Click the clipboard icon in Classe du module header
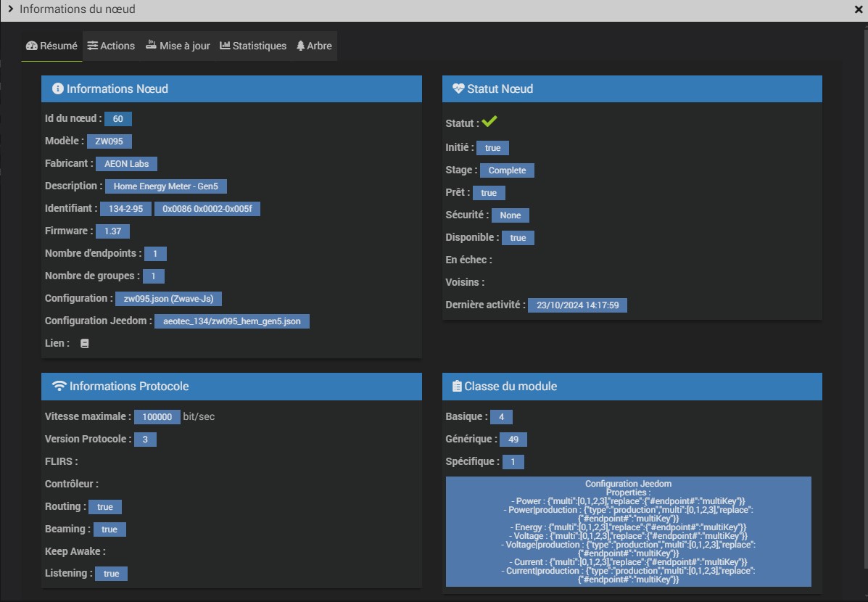The height and width of the screenshot is (602, 868). 456,387
